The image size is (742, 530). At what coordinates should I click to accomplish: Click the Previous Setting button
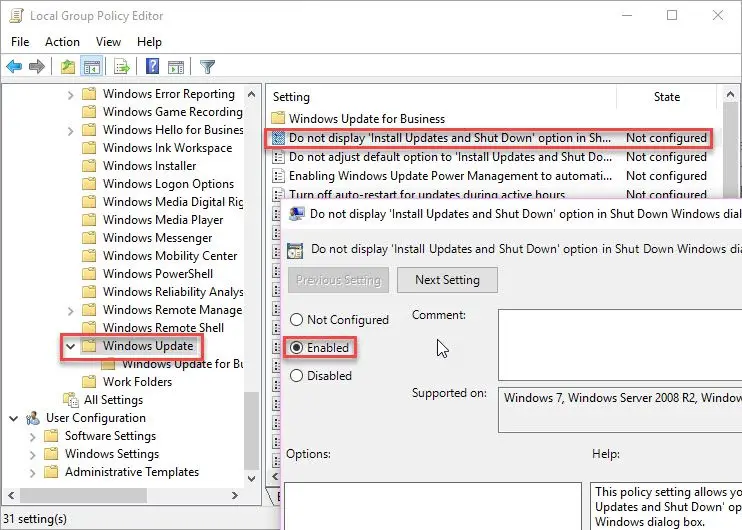tap(338, 280)
